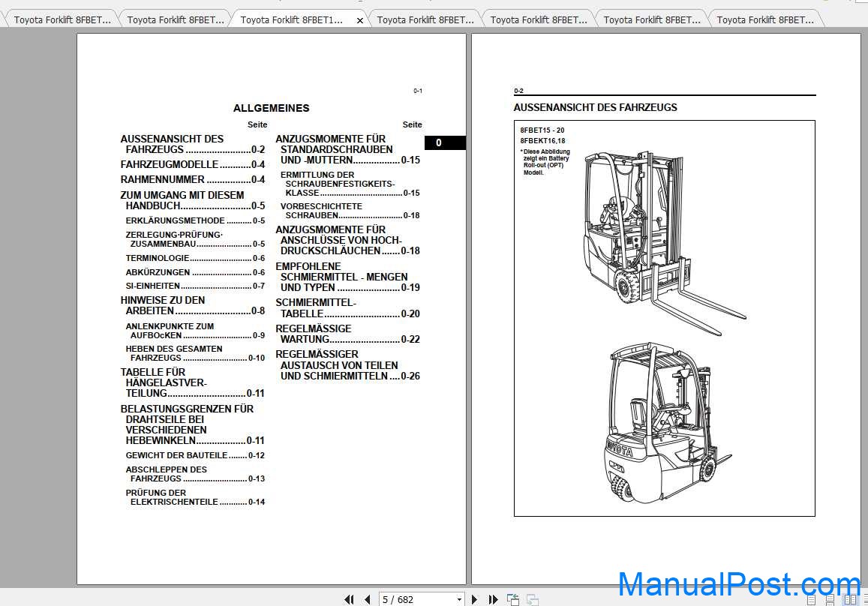Screen dimensions: 868x606
Task: Click the 8FBET15 - 20 model label
Action: point(542,130)
